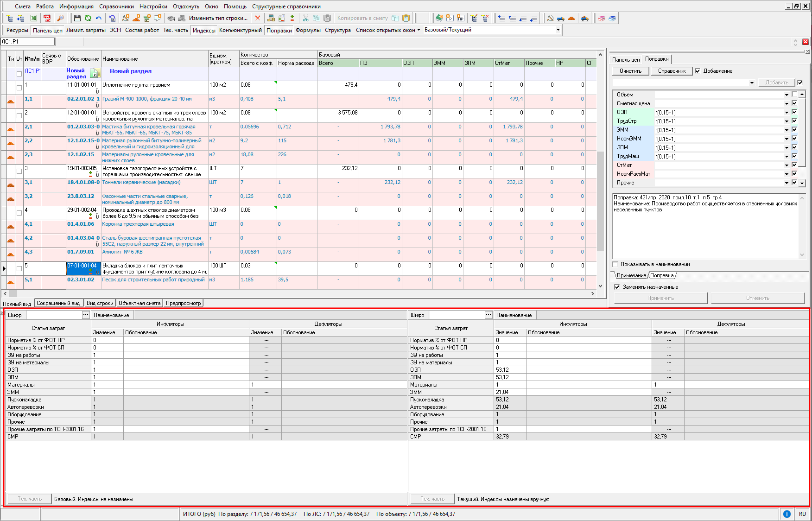Toggle the checkbox in the ТрудМаш row
This screenshot has width=812, height=521.
(x=794, y=156)
